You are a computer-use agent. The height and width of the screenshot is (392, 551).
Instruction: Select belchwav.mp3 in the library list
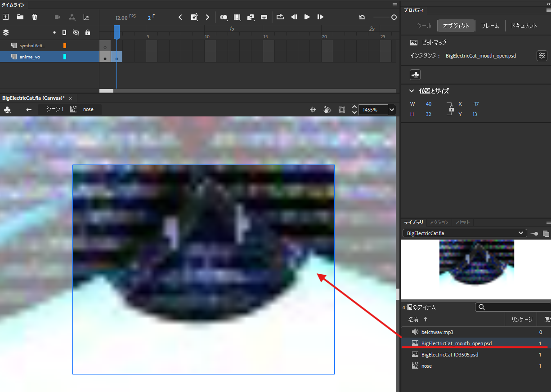coord(437,332)
